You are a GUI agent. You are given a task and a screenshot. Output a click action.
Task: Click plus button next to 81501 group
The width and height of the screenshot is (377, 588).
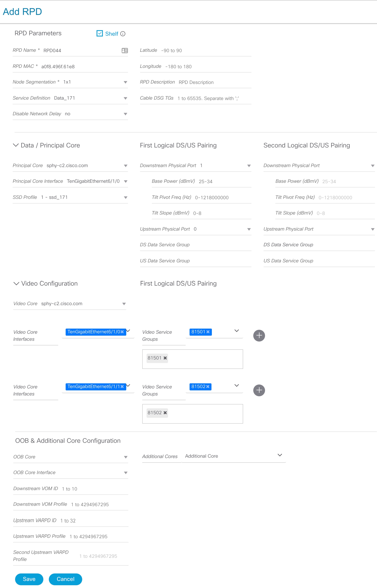pos(259,335)
